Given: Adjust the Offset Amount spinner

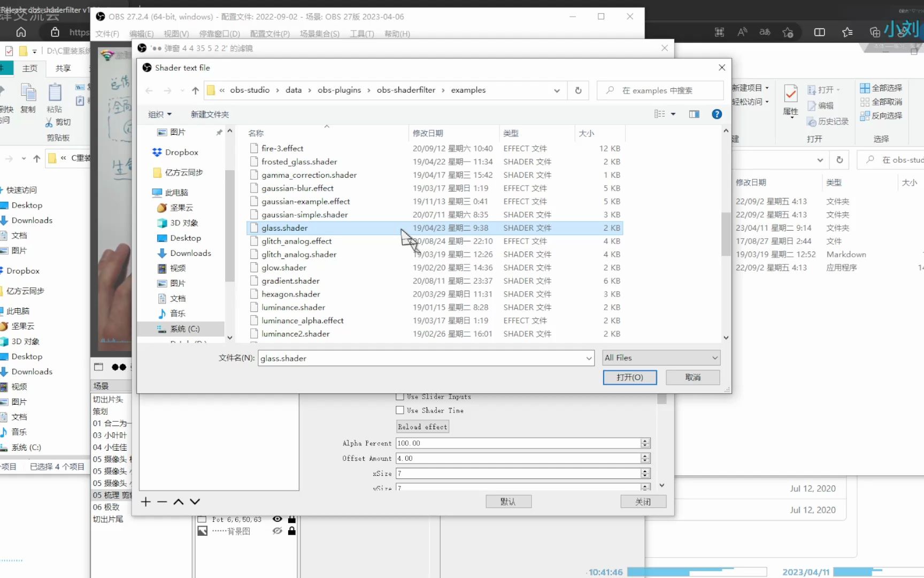Looking at the screenshot, I should pyautogui.click(x=645, y=459).
